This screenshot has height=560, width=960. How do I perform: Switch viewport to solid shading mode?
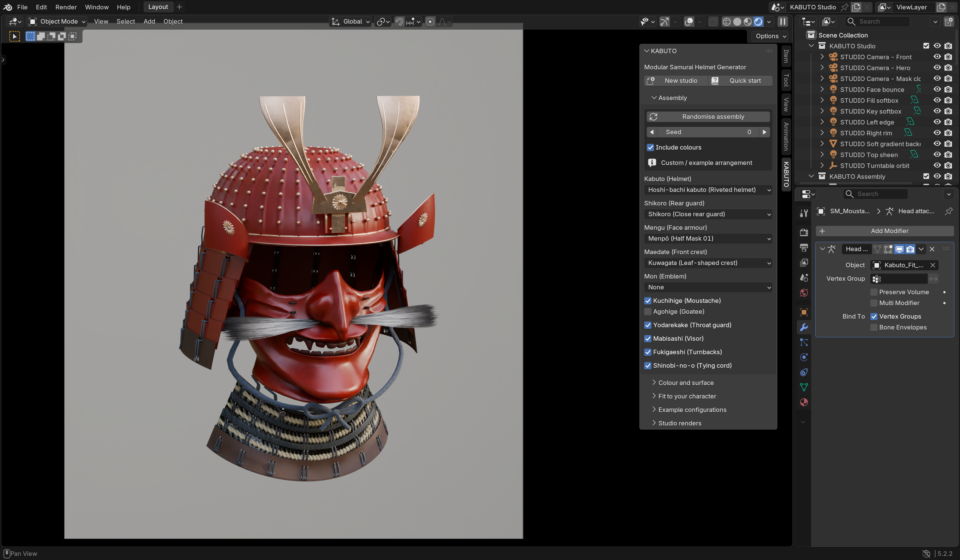(737, 22)
